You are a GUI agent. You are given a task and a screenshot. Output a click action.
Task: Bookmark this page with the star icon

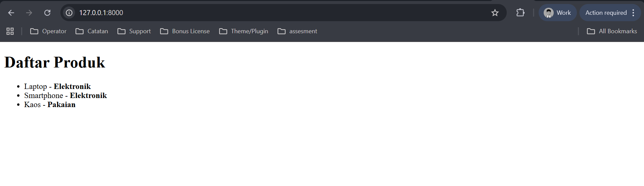pos(495,13)
